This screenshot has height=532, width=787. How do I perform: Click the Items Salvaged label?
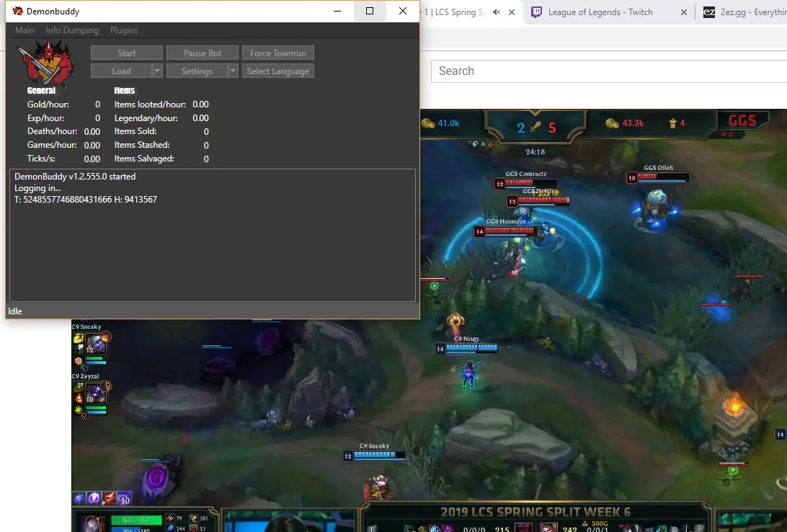(x=144, y=159)
